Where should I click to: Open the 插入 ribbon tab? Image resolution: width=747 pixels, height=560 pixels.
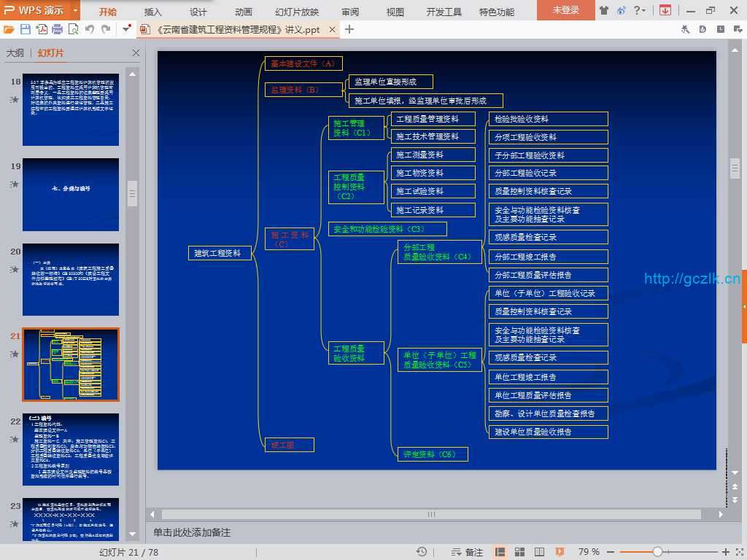[x=153, y=12]
